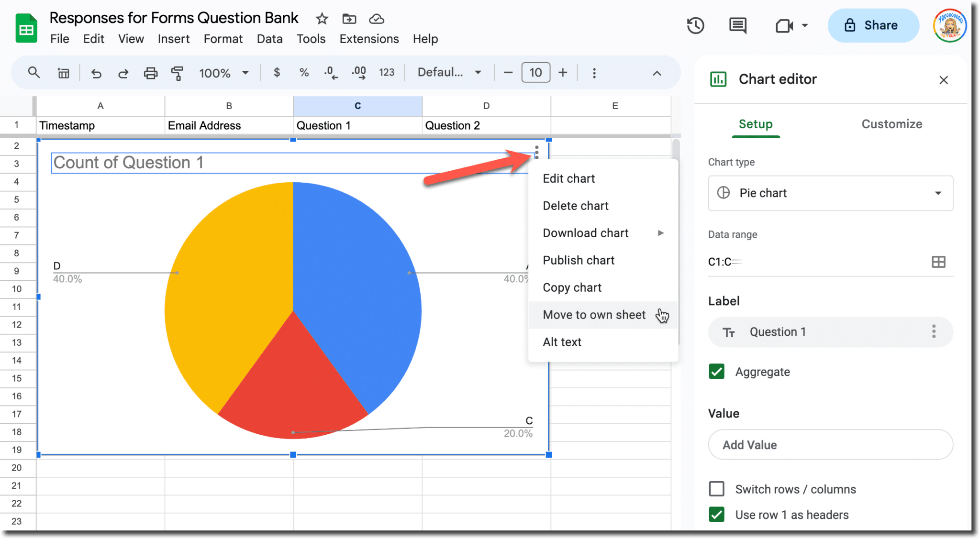Open the font Default dropdown
The width and height of the screenshot is (980, 539).
click(449, 73)
